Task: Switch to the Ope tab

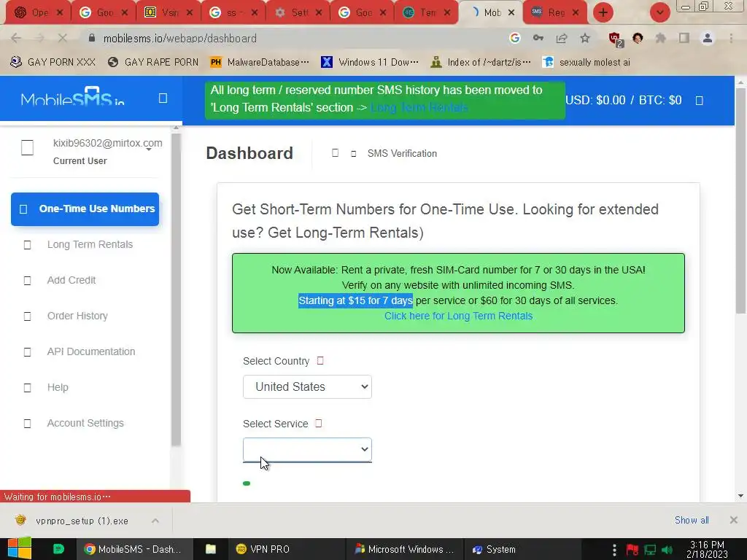Action: pyautogui.click(x=36, y=12)
